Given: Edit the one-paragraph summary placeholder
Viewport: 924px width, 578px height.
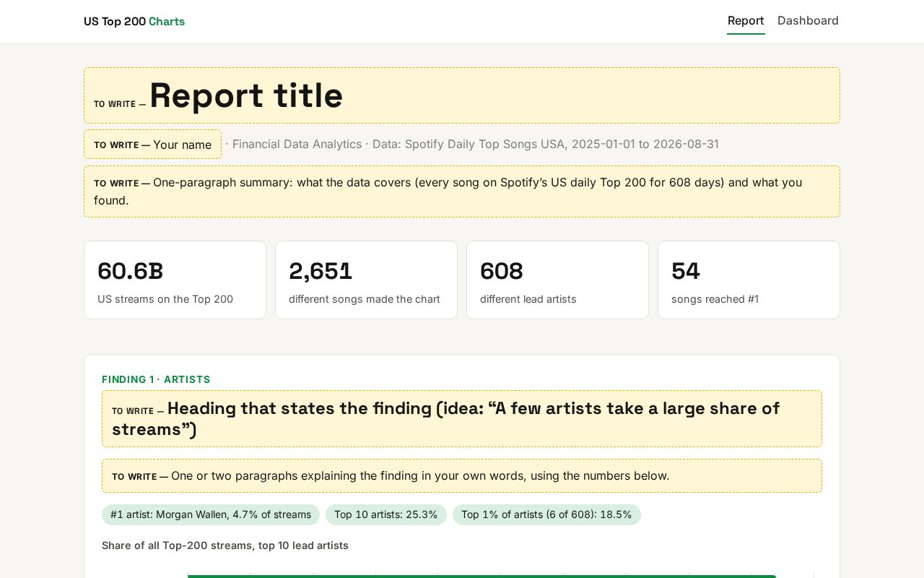Looking at the screenshot, I should 462,191.
